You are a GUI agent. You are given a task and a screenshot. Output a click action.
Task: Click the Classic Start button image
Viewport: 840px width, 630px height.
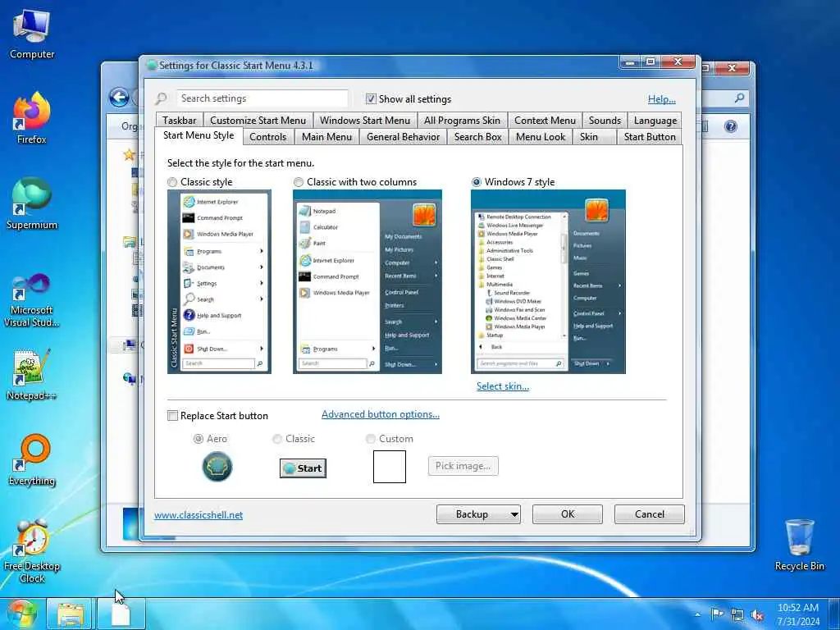303,468
